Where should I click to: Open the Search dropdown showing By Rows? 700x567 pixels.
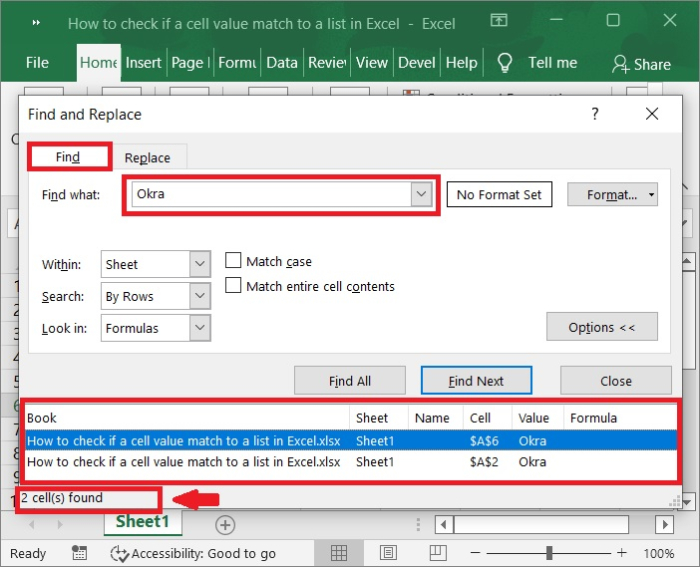point(200,296)
